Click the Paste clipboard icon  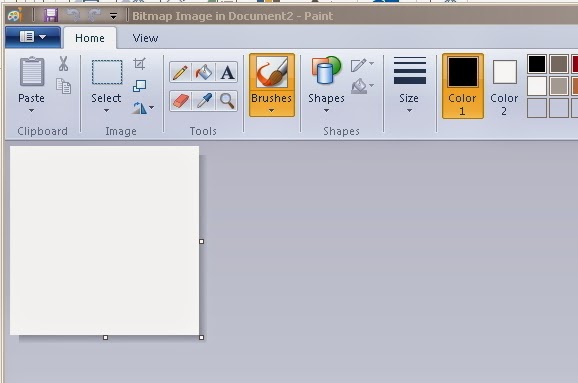tap(32, 72)
